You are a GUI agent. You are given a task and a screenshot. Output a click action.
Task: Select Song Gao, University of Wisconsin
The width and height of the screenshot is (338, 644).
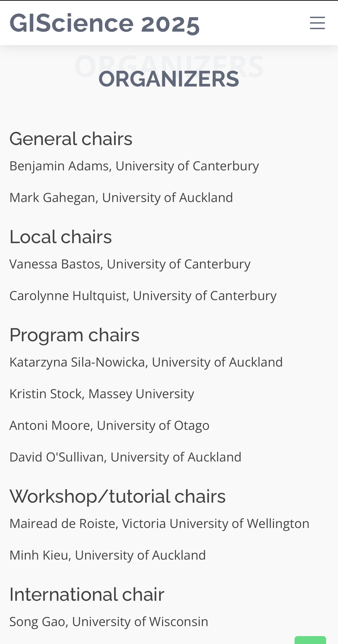point(109,621)
